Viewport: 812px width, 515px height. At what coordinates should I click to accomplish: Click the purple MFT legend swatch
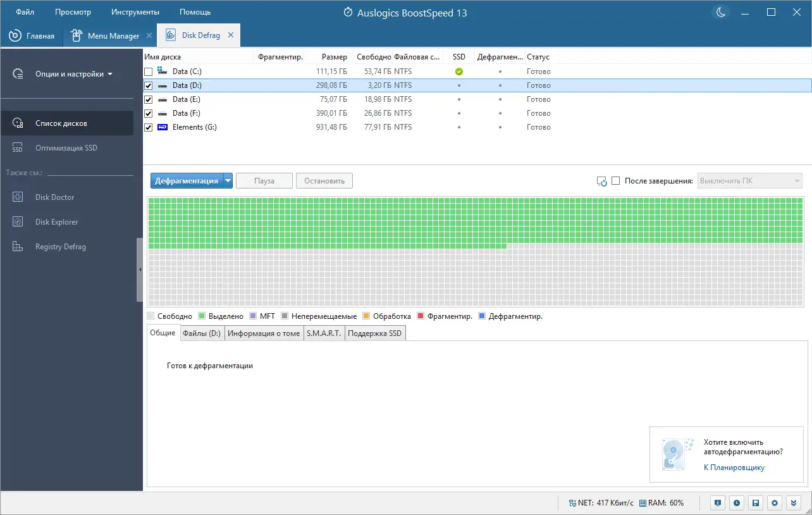click(x=253, y=316)
